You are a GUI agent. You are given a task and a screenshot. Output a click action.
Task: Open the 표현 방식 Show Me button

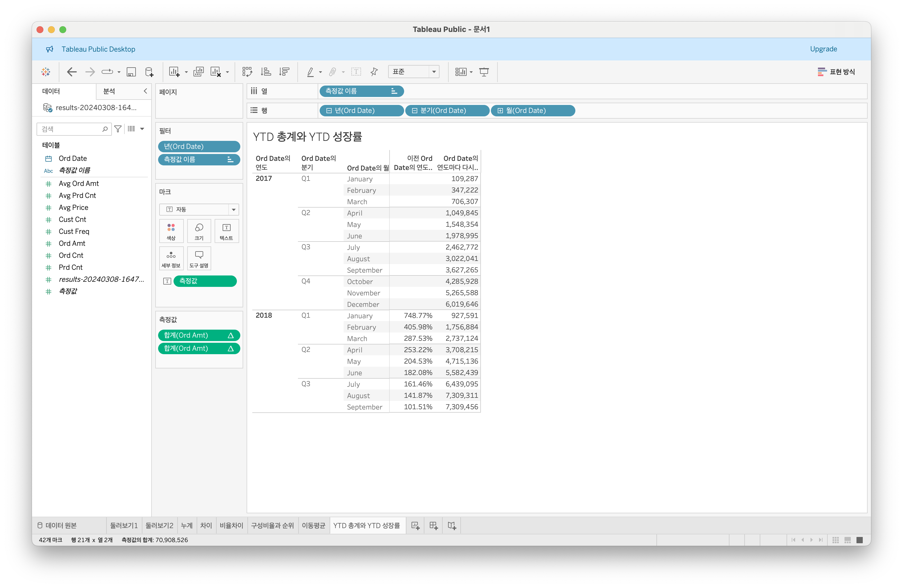tap(836, 72)
